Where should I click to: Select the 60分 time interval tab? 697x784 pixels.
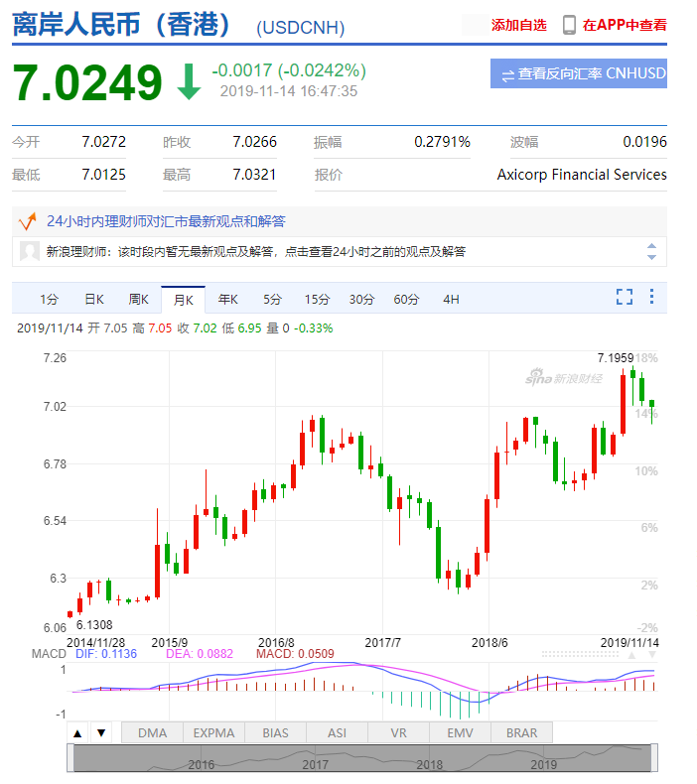(x=406, y=299)
